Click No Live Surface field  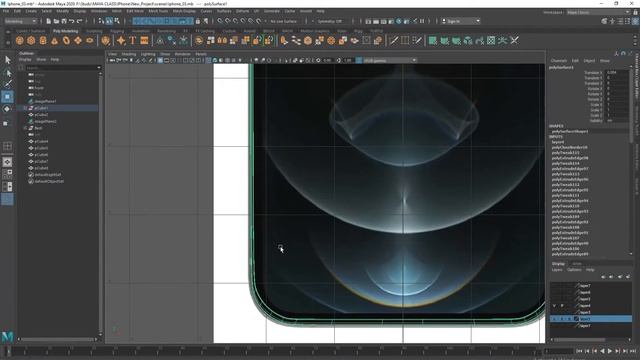coord(284,21)
